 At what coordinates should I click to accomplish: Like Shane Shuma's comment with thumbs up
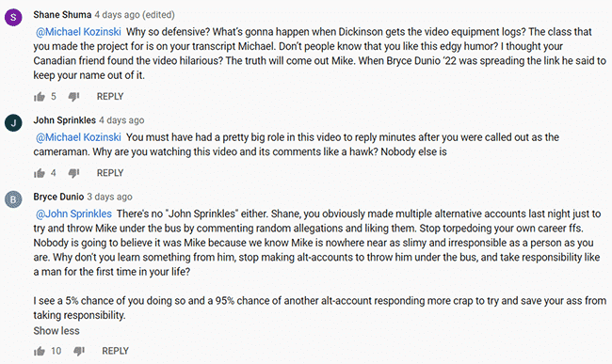(x=39, y=97)
